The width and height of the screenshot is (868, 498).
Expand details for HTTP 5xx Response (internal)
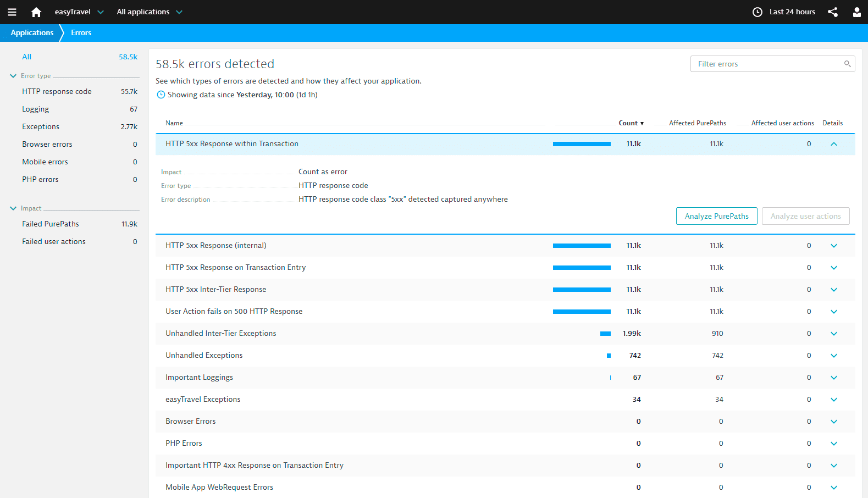click(834, 246)
